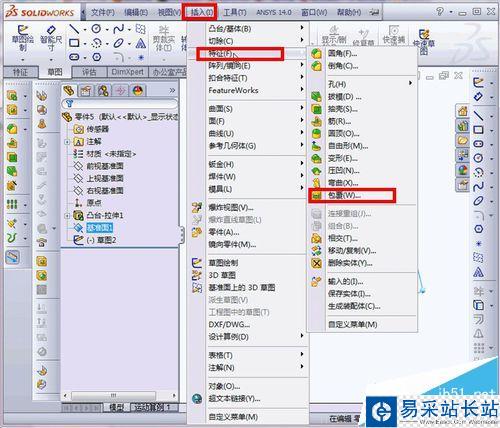Choose 自由形(M)... freeform command
This screenshot has height=428, width=500.
click(x=348, y=146)
